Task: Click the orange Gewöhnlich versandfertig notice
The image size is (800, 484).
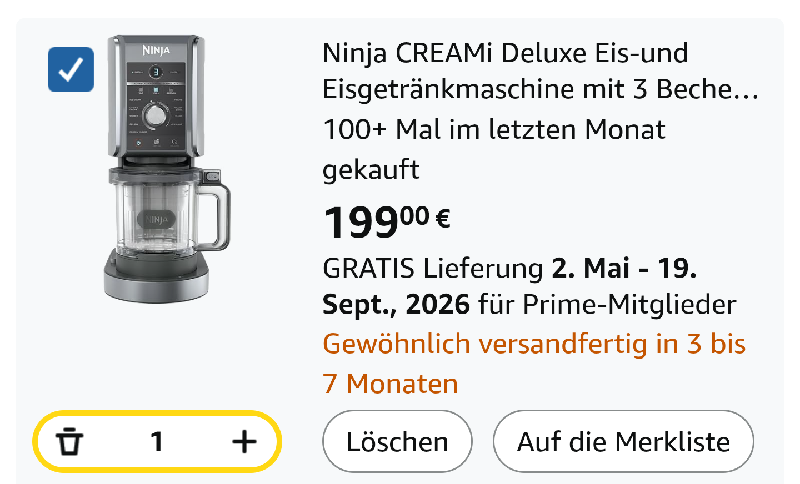Action: [534, 345]
